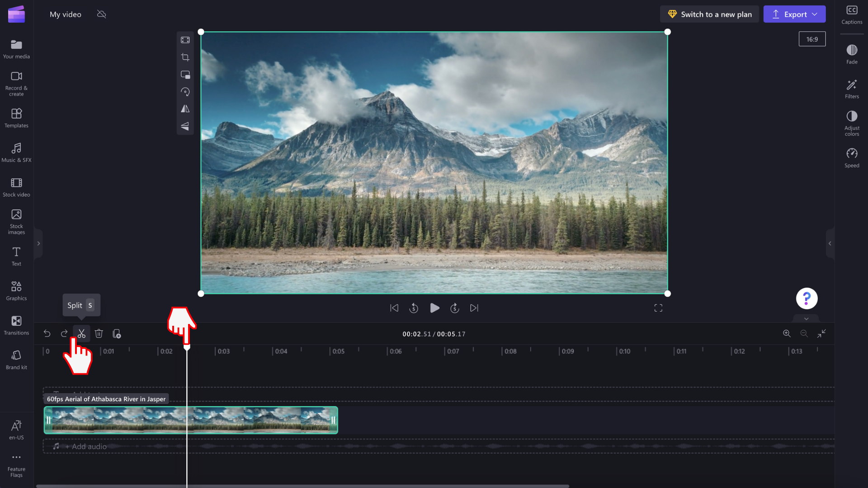
Task: Open Music & SFX library
Action: click(x=16, y=153)
